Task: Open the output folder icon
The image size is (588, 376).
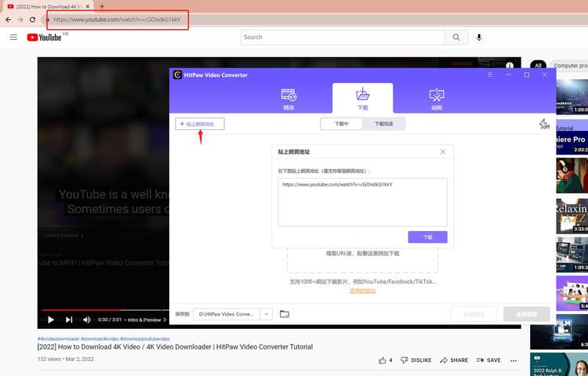Action: tap(285, 314)
